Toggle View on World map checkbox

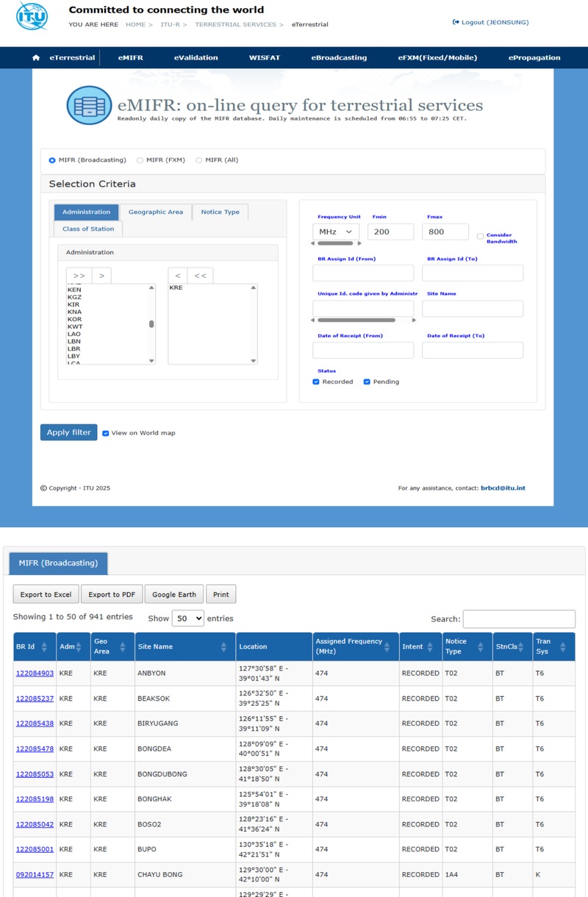(x=106, y=433)
